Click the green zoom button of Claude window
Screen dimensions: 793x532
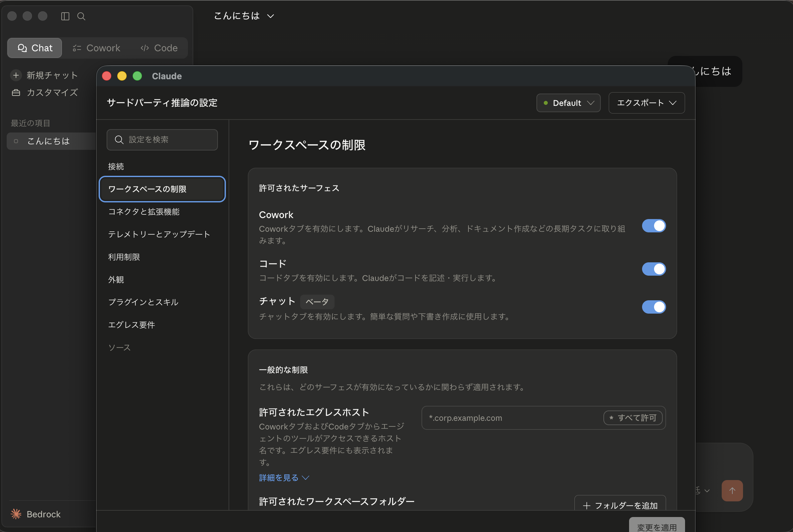point(137,76)
